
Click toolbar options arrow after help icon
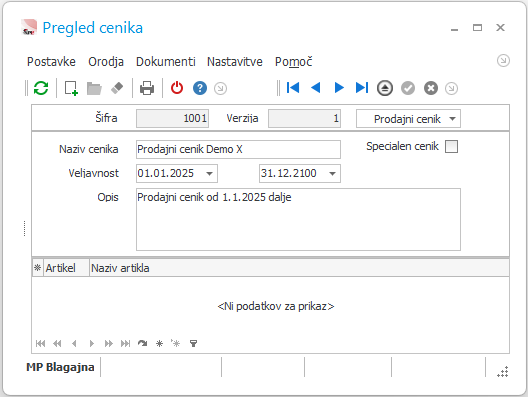pos(220,89)
